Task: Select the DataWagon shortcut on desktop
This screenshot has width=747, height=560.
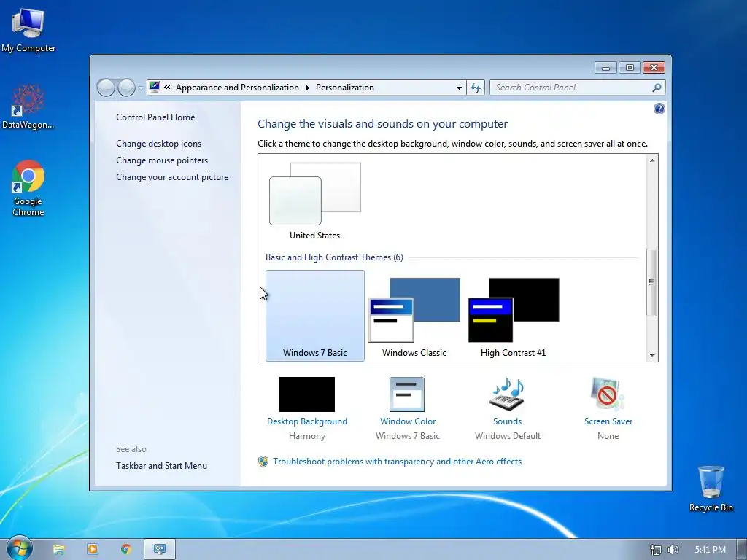Action: (x=28, y=106)
